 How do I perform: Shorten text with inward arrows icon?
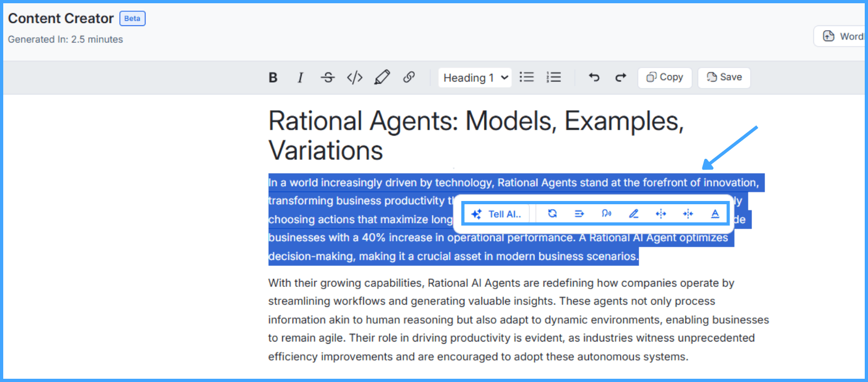(x=688, y=214)
